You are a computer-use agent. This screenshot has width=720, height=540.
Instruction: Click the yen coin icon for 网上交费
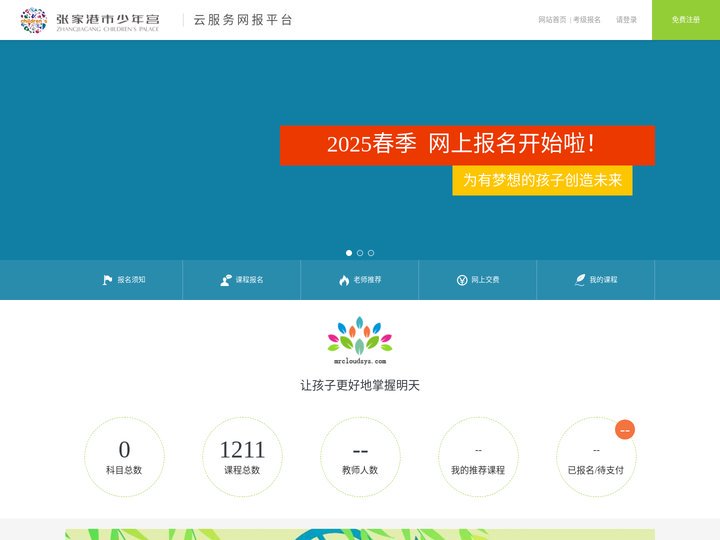(x=462, y=280)
